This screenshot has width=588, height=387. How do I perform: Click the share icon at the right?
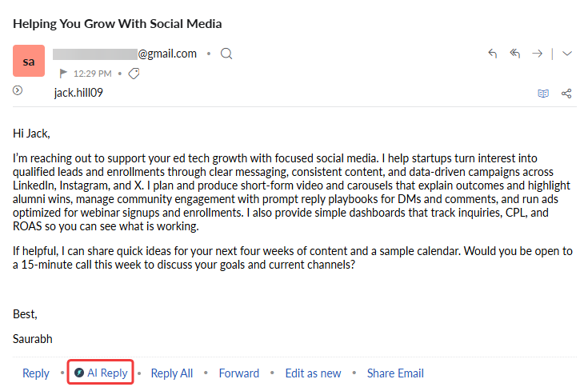566,94
